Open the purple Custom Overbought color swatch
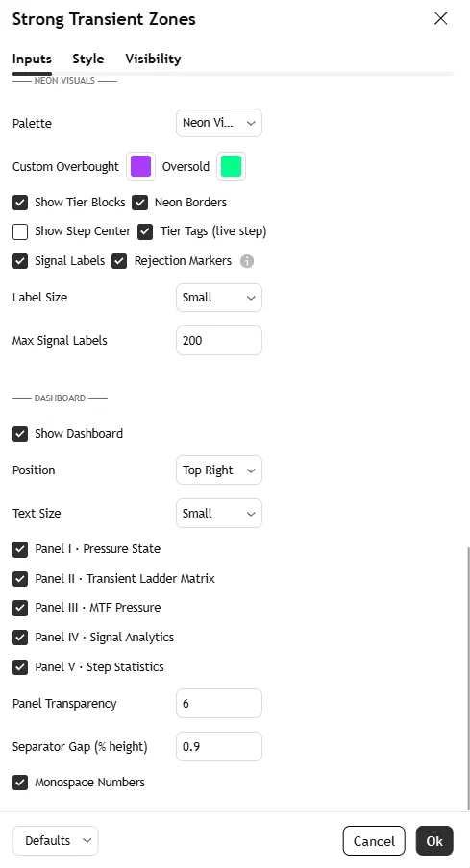The image size is (470, 868). tap(140, 166)
